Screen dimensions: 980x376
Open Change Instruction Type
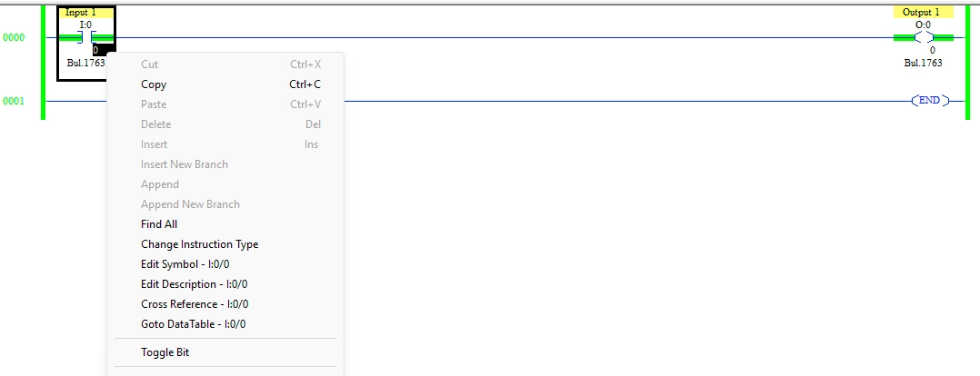pos(199,244)
